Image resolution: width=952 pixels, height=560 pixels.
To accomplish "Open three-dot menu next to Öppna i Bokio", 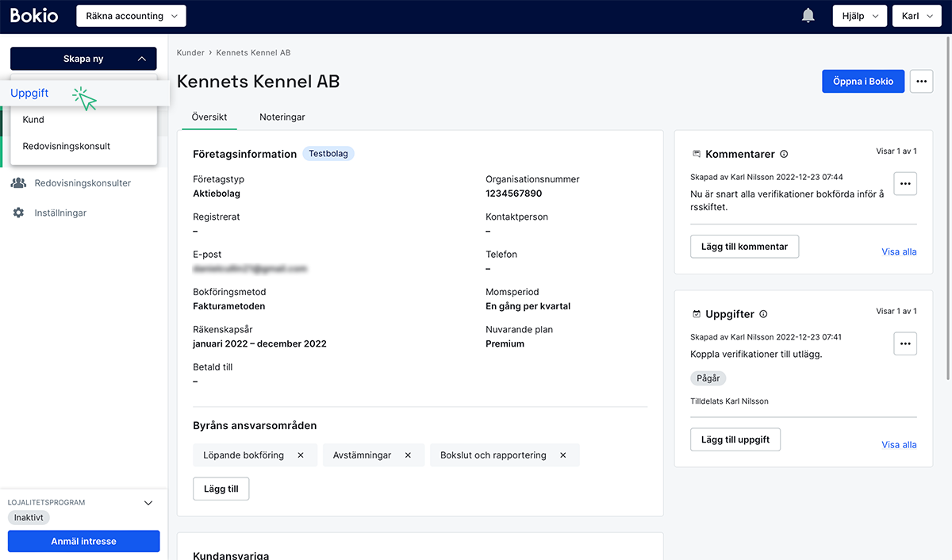I will (921, 82).
